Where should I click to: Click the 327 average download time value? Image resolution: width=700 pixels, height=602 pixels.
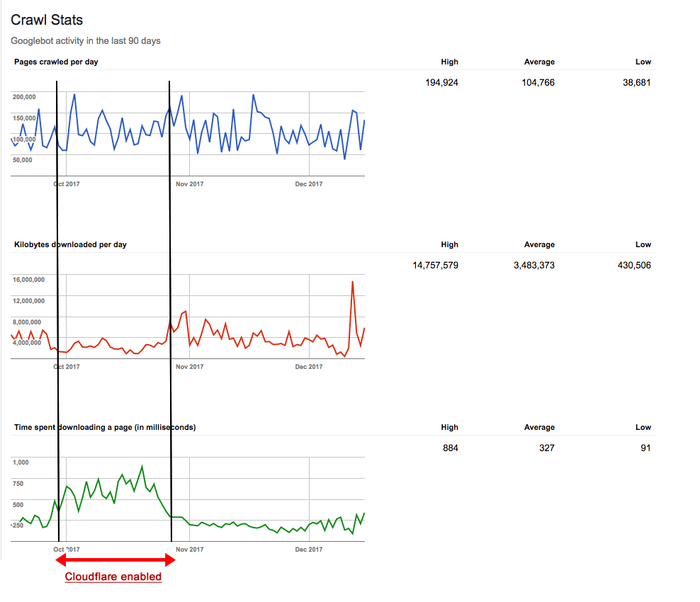546,448
